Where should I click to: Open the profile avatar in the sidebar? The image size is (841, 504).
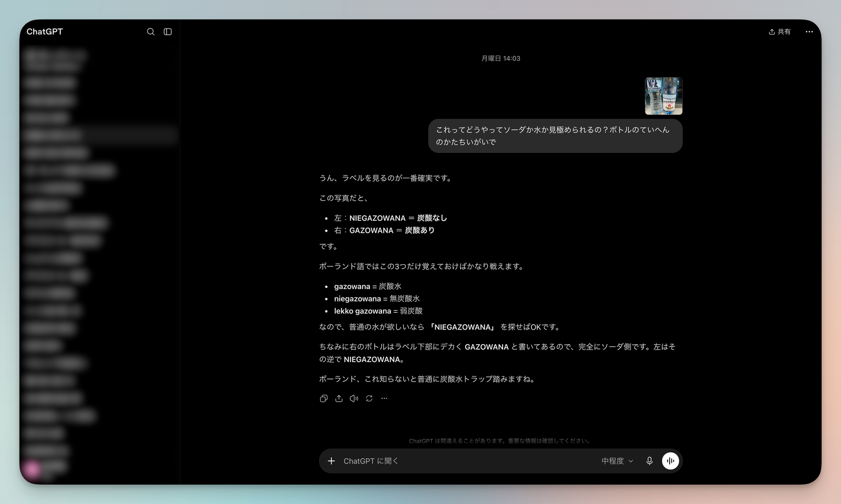[x=32, y=469]
